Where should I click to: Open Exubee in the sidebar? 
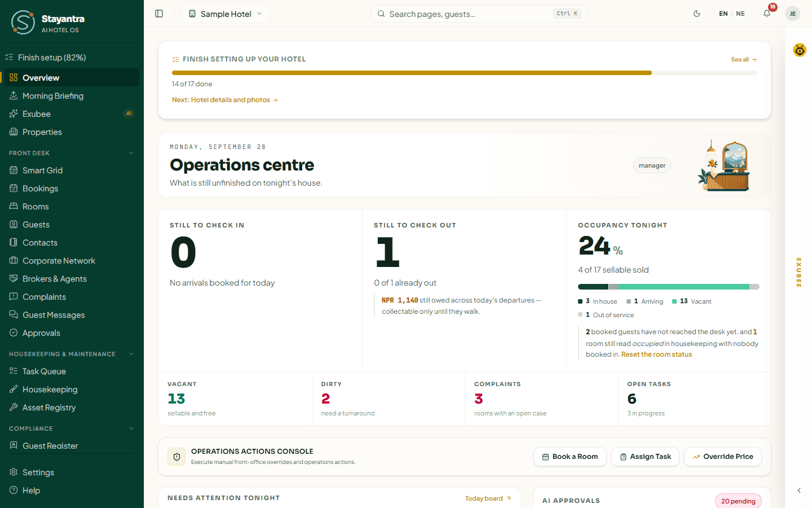click(72, 114)
